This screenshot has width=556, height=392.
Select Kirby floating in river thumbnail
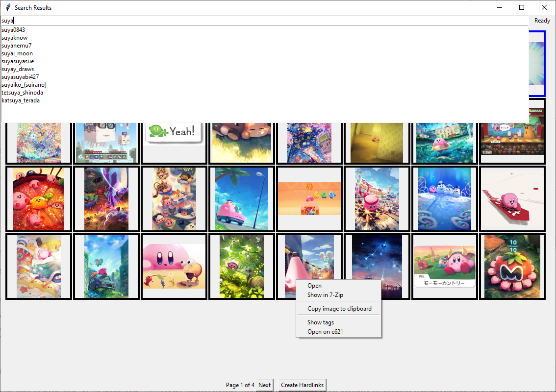(445, 143)
